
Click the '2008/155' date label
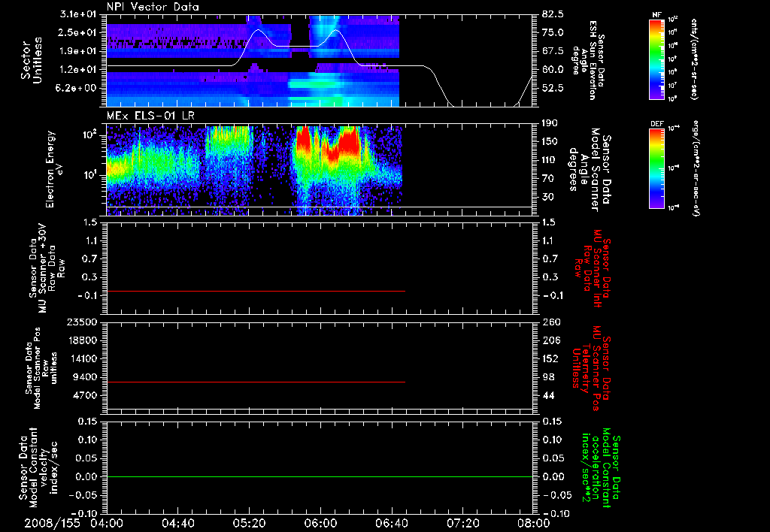tap(52, 523)
